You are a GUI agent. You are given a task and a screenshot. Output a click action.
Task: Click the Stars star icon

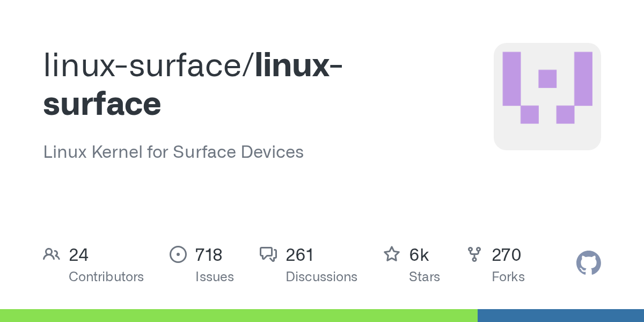[392, 254]
